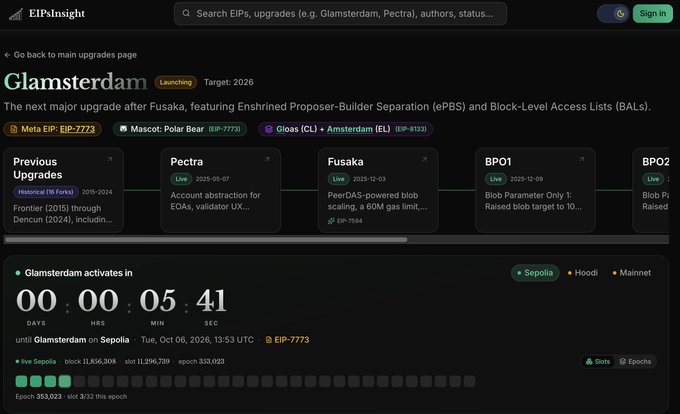This screenshot has width=680, height=414.
Task: Click the Historical (16 Forks) badge
Action: coord(46,192)
